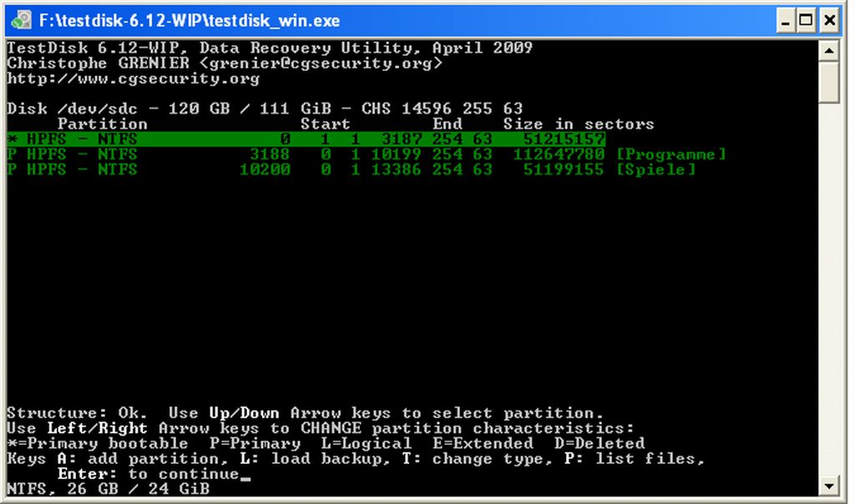Maximize the testdisk_win.exe window
The width and height of the screenshot is (855, 504).
(x=807, y=21)
